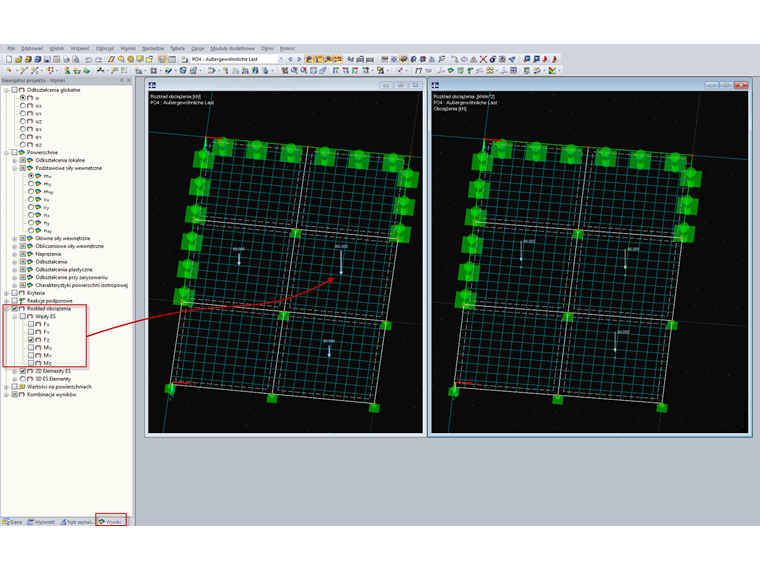Open the Wyniki menu
Viewport: 760px width, 570px height.
128,48
